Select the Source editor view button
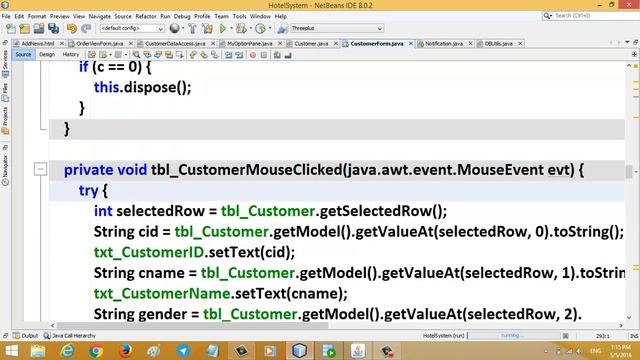The image size is (640, 360). [23, 55]
